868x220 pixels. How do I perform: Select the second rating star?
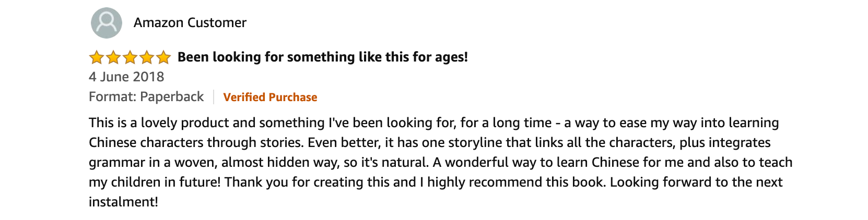pos(113,57)
